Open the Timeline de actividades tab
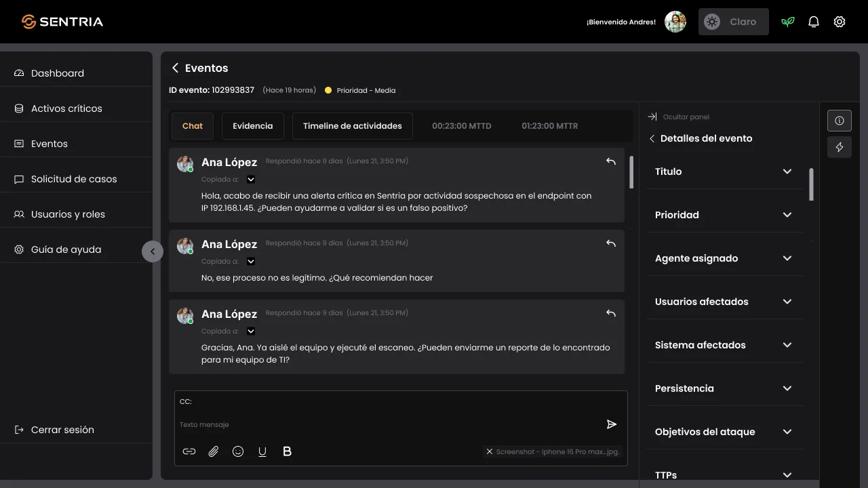The height and width of the screenshot is (488, 868). [353, 126]
